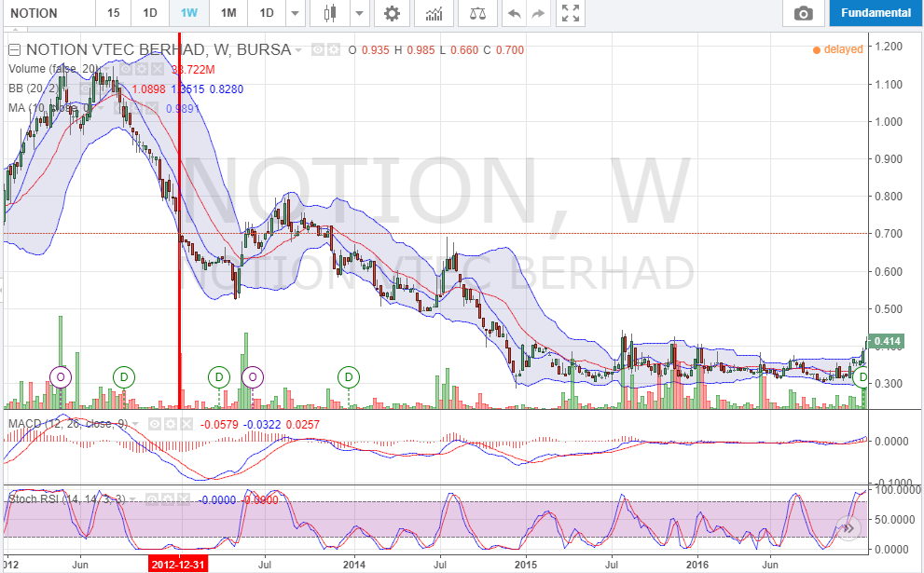Click the 2014 label on time axis
The width and height of the screenshot is (924, 573).
354,565
